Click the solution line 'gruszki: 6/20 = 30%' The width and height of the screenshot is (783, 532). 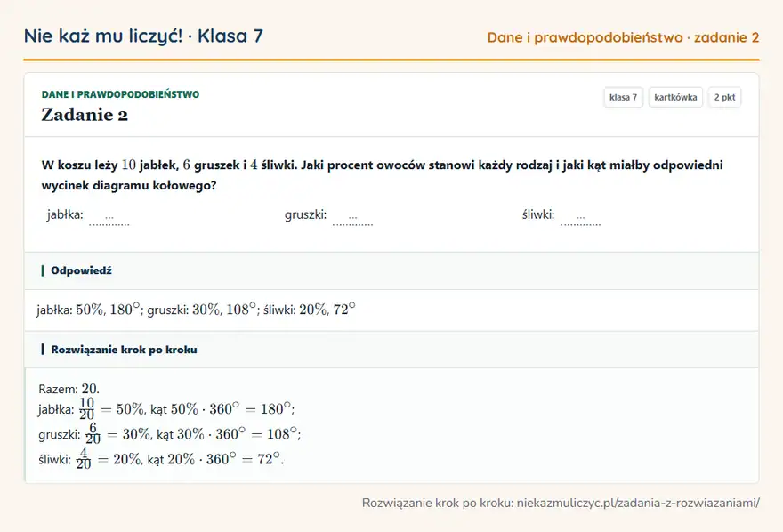[169, 433]
